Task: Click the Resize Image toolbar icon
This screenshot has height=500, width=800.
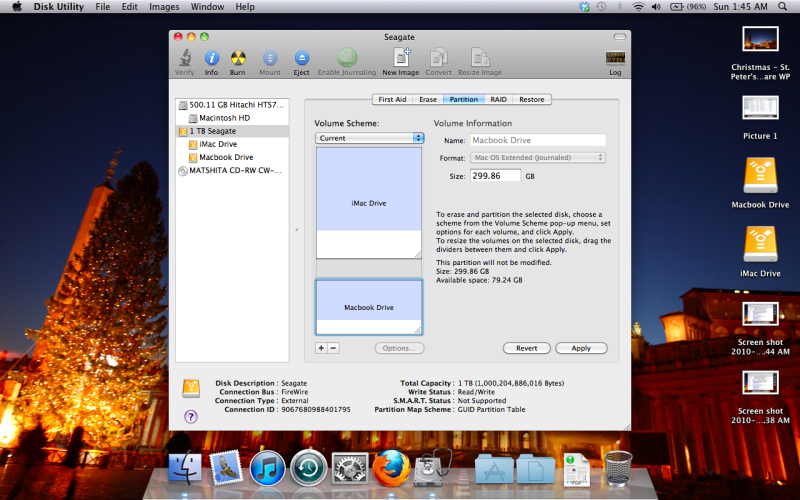Action: [x=480, y=62]
